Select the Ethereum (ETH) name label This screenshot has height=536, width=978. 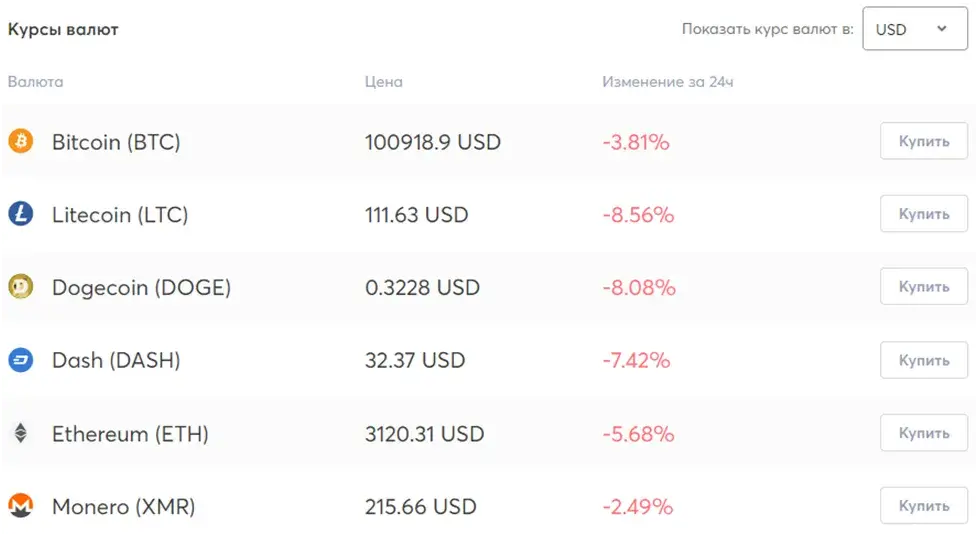tap(130, 434)
